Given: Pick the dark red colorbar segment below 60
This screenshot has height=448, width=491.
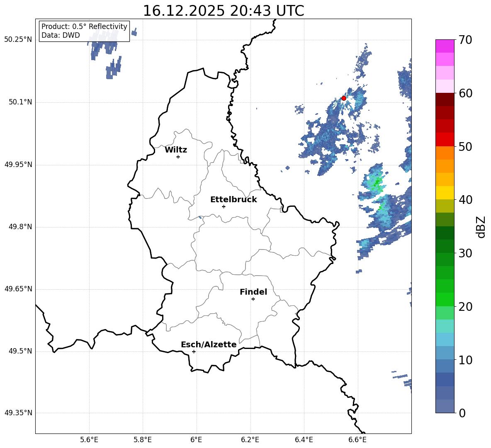Looking at the screenshot, I should pyautogui.click(x=445, y=99).
